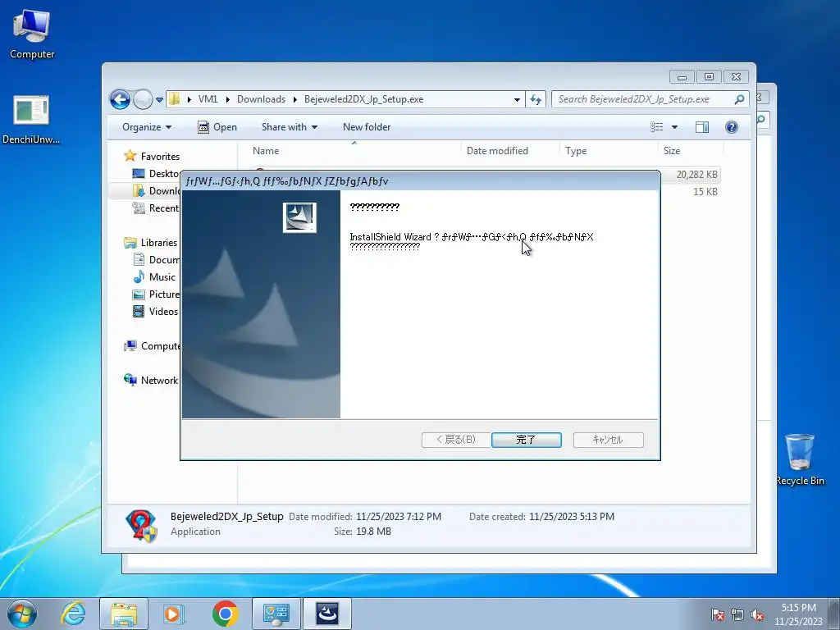Click the InstallShield logo icon in wizard
Image resolution: width=840 pixels, height=630 pixels.
coord(299,217)
